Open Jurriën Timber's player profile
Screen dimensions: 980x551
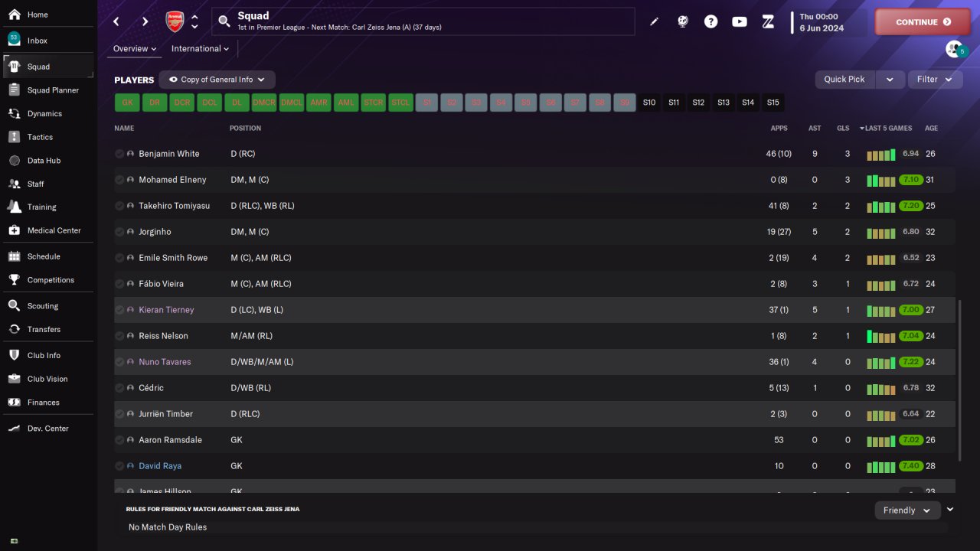coord(165,414)
